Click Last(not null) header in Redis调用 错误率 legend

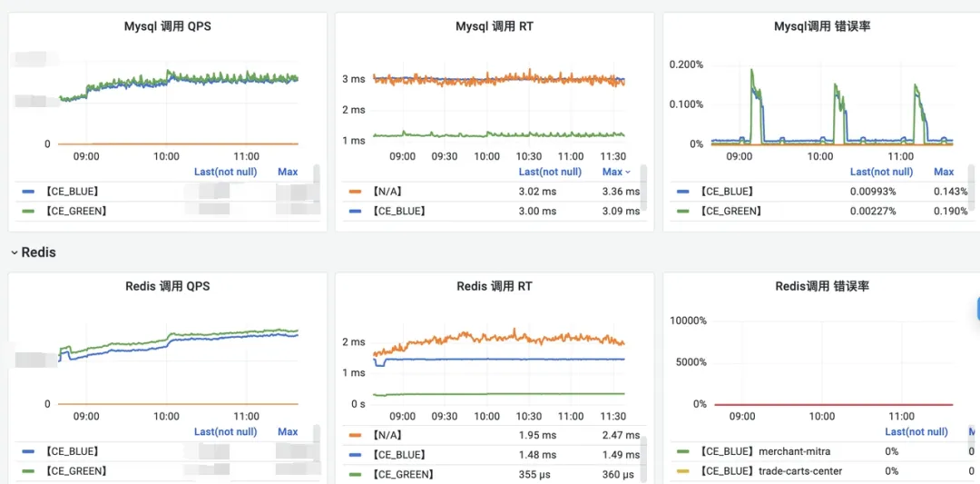tap(916, 431)
